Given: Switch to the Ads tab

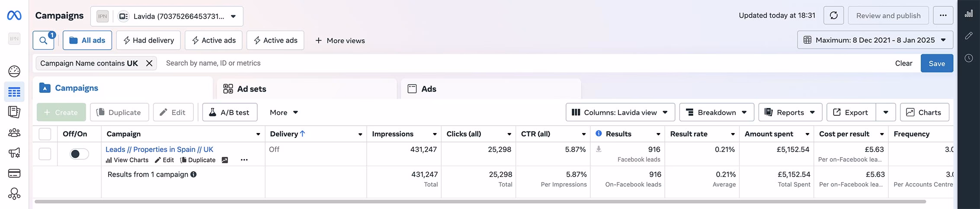Looking at the screenshot, I should click(x=428, y=89).
